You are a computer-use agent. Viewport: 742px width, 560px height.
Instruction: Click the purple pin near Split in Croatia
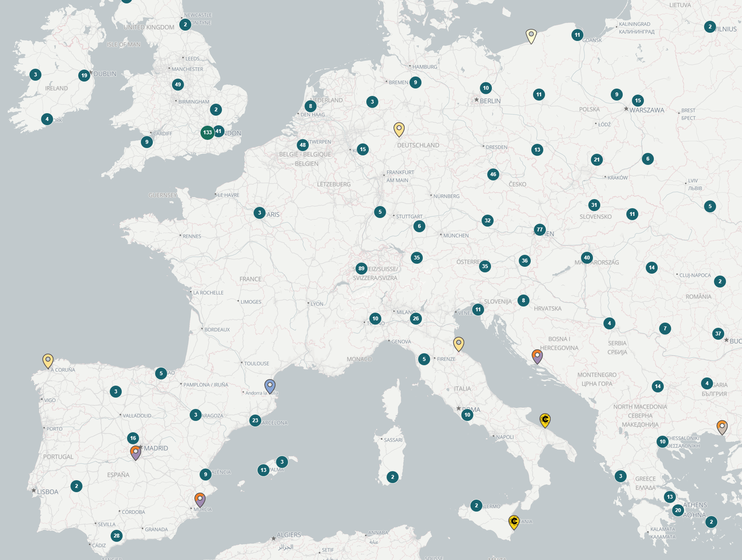pyautogui.click(x=537, y=355)
